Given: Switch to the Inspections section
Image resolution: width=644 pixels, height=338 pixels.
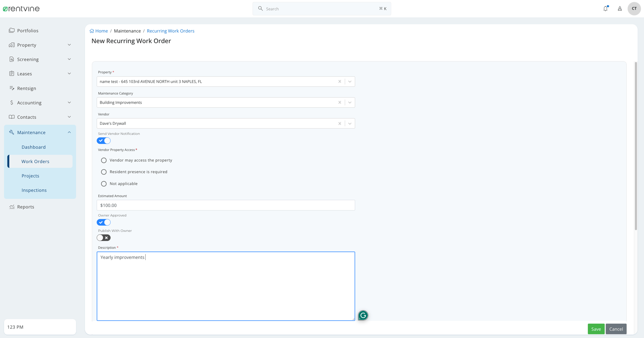Looking at the screenshot, I should (34, 190).
